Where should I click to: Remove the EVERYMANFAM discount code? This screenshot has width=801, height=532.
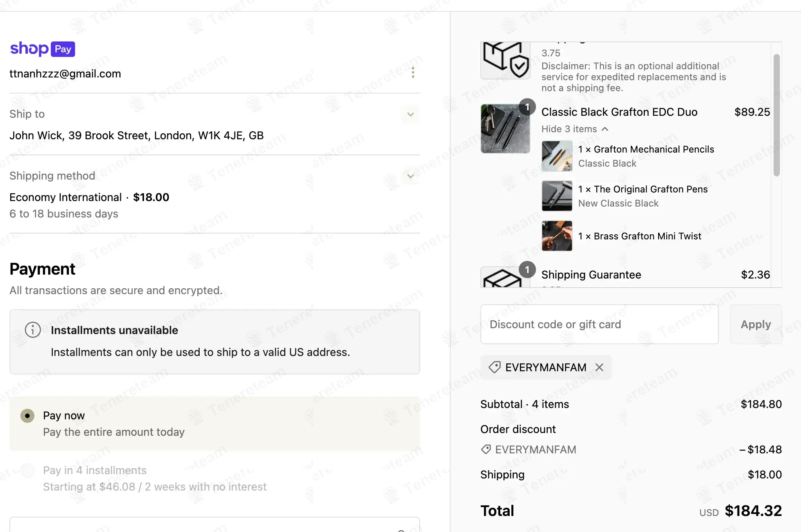(x=599, y=367)
